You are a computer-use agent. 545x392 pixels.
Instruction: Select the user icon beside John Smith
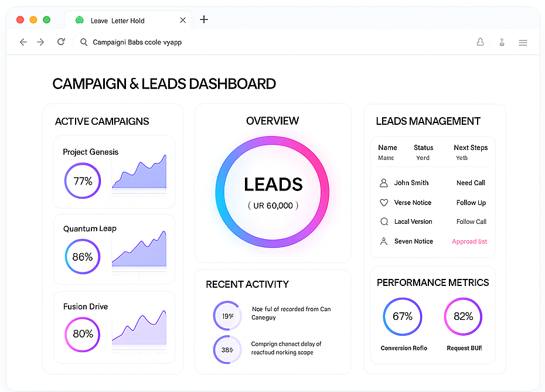(384, 183)
